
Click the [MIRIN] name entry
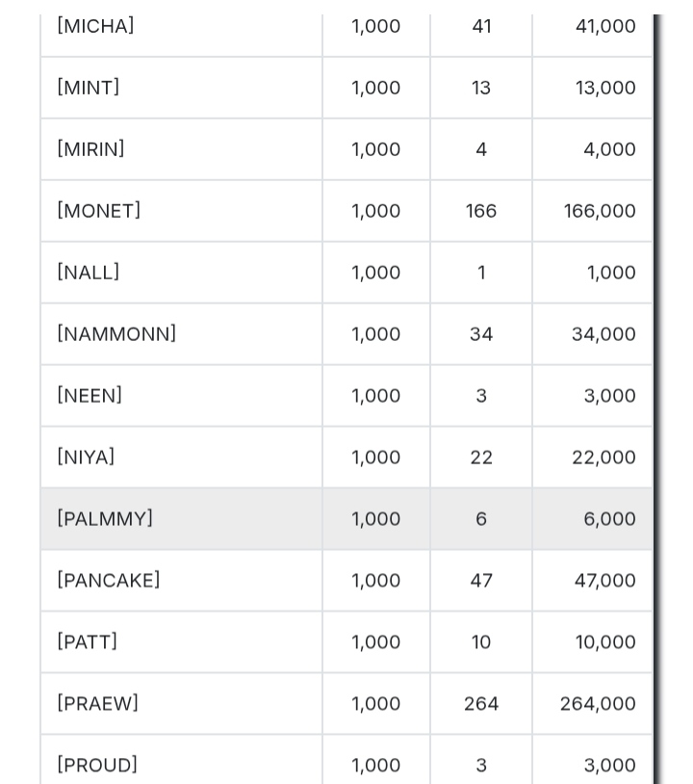pos(90,149)
